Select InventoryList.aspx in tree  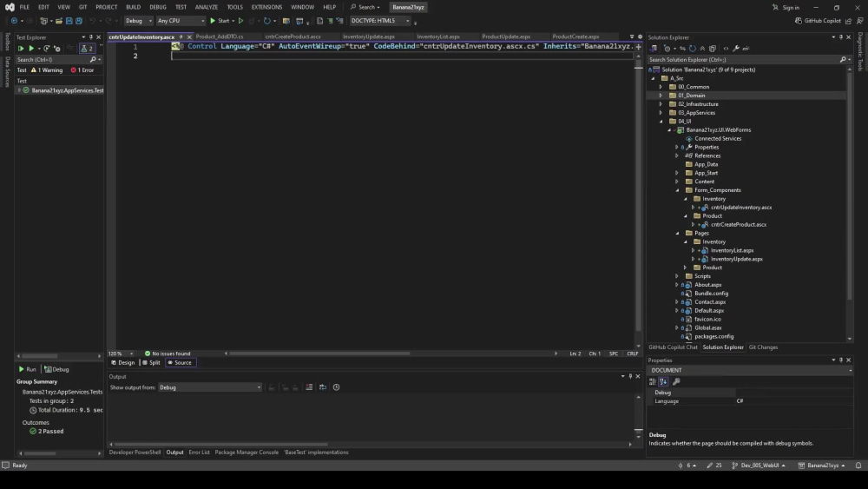[732, 250]
